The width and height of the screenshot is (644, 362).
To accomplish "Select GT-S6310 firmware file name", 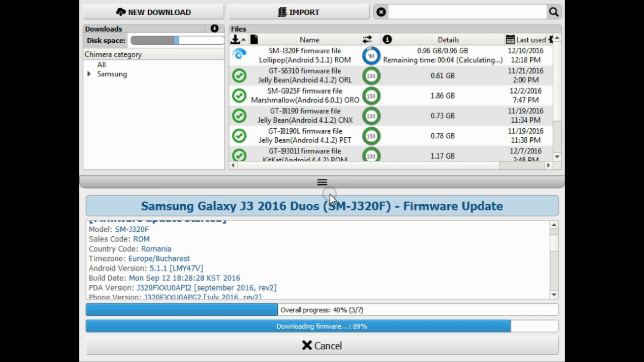I will click(x=305, y=75).
